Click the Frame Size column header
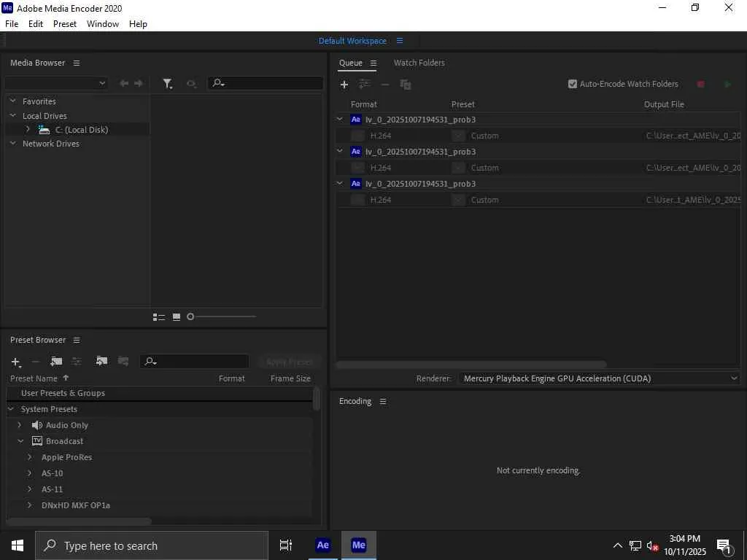This screenshot has height=560, width=747. click(290, 378)
